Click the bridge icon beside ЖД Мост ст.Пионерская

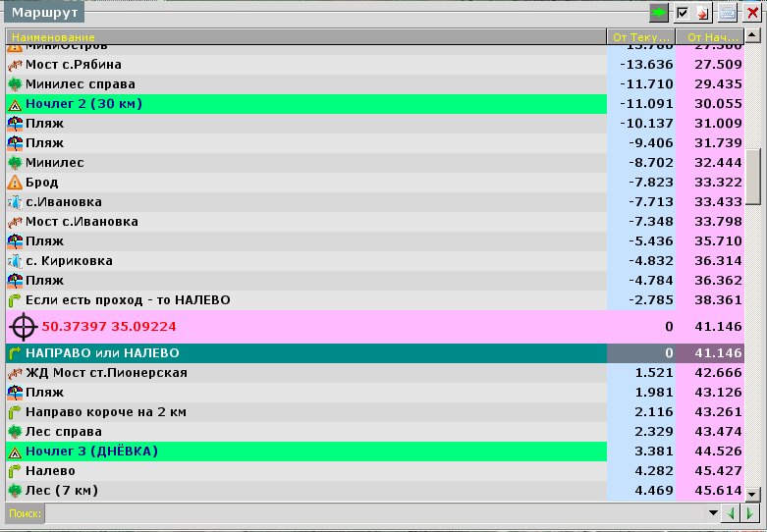tap(15, 373)
